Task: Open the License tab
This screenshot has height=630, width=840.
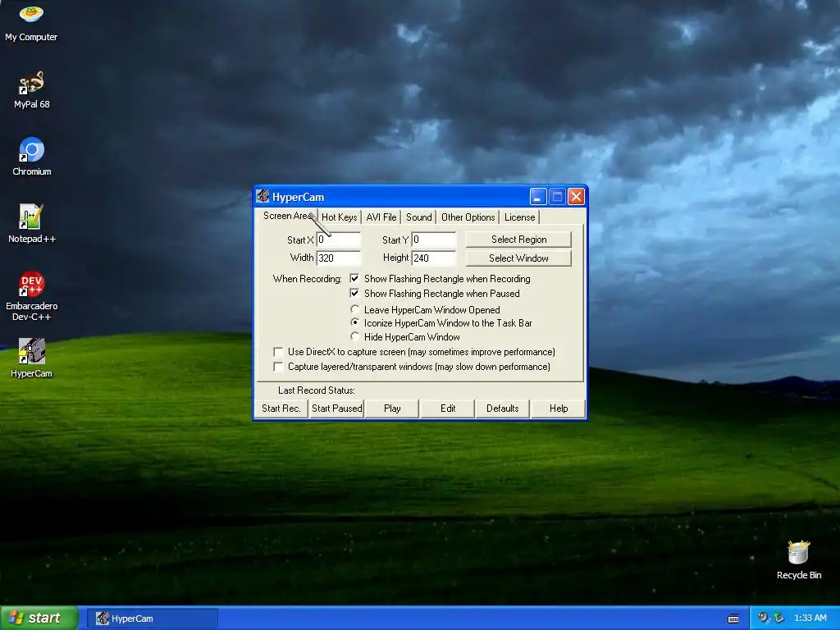Action: tap(519, 217)
